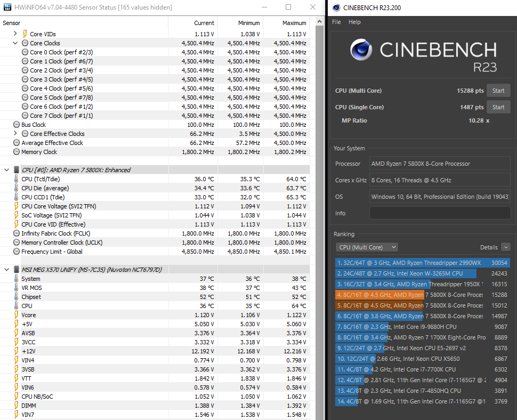Select ranking entry 5 scoring 15012
Viewport: 517px width, 420px height.
coord(422,305)
